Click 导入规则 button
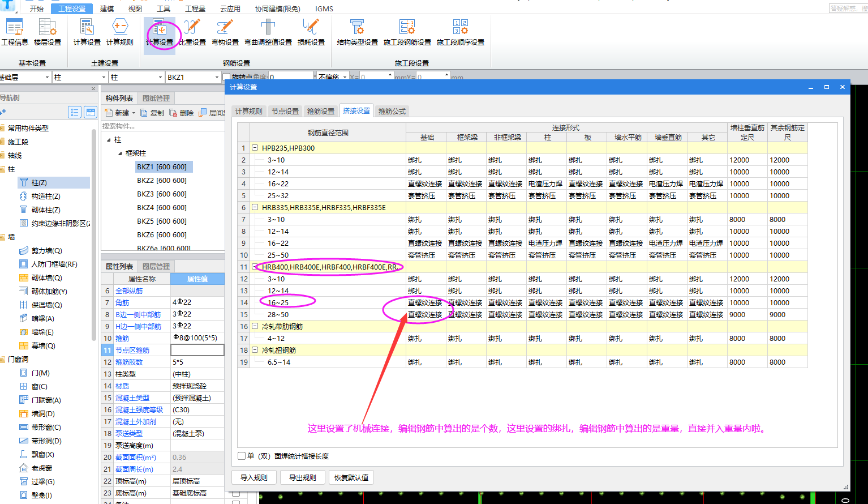This screenshot has height=504, width=868. [x=254, y=477]
